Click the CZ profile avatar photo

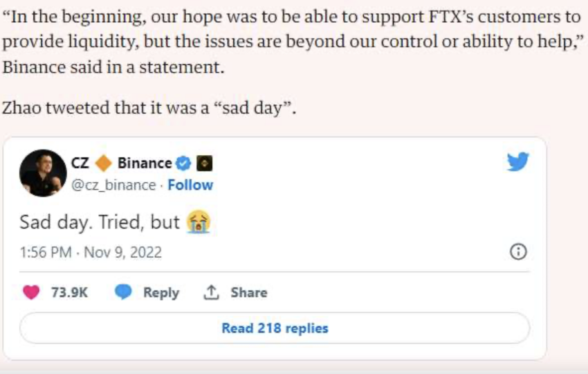pos(43,173)
